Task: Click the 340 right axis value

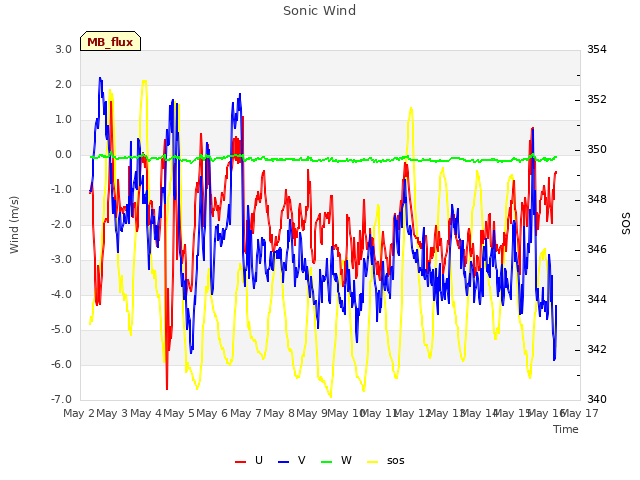Action: click(597, 399)
